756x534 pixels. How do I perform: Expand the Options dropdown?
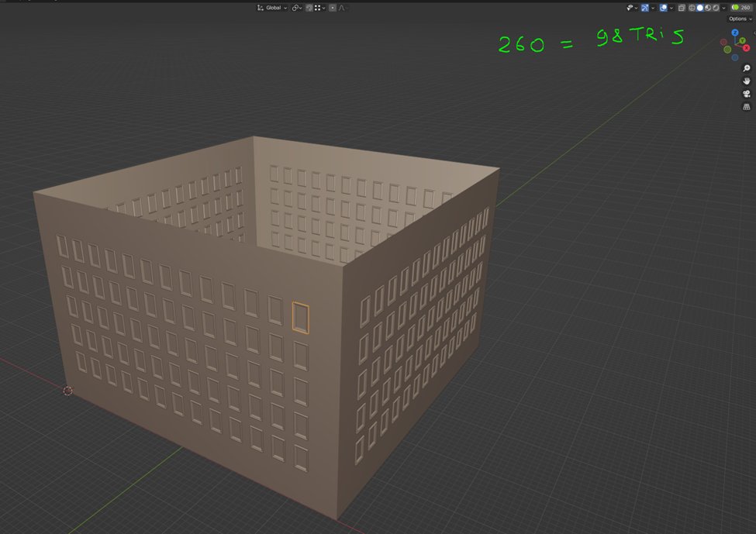740,19
